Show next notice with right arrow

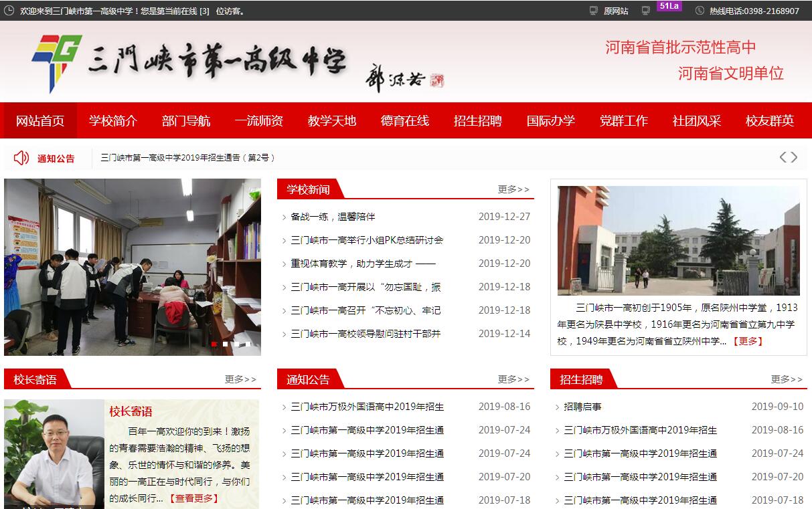coord(795,158)
